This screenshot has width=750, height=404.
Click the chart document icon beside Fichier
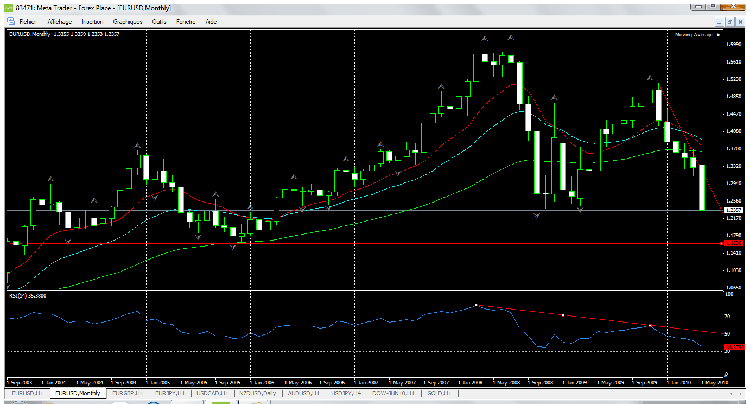(9, 20)
